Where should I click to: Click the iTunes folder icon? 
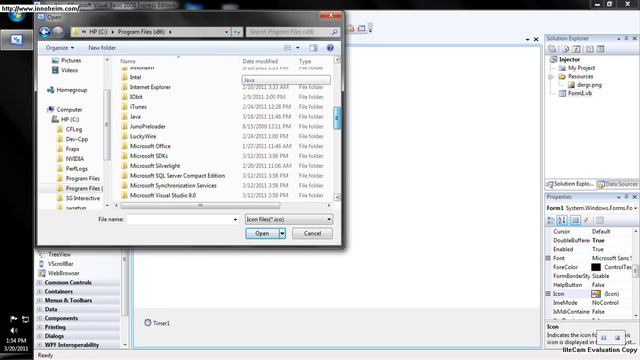point(124,107)
